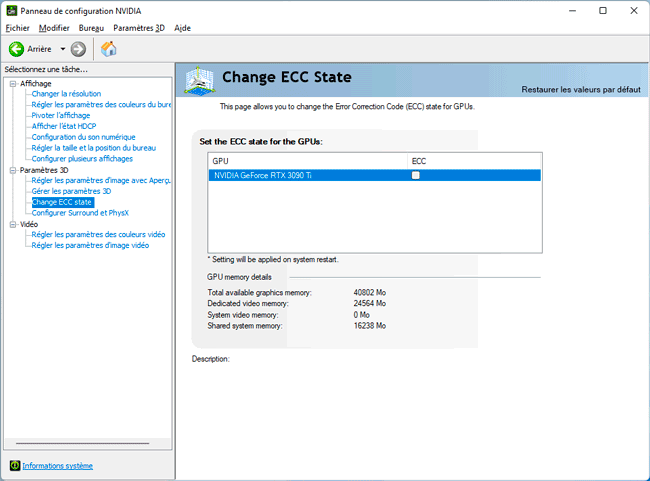
Task: Click the forward navigation arrow icon
Action: click(x=78, y=49)
